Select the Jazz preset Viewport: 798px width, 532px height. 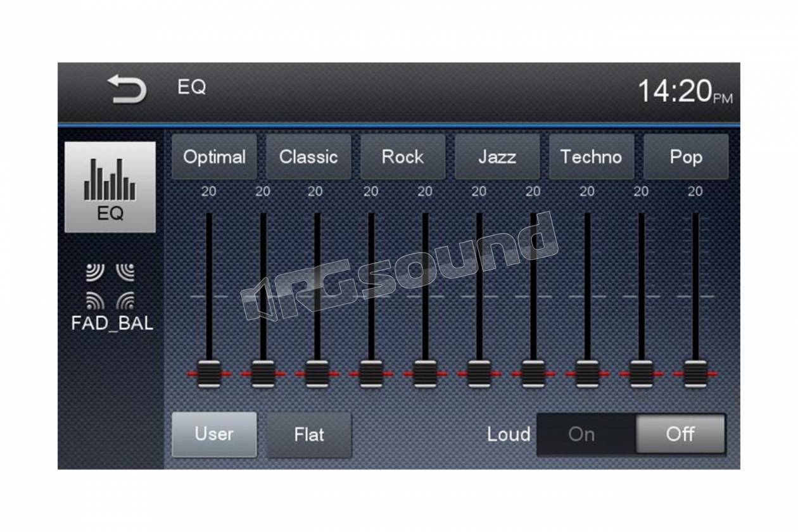coord(497,156)
